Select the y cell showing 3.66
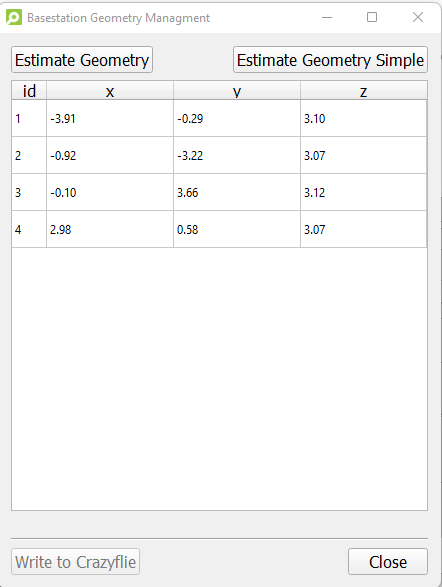The width and height of the screenshot is (442, 587). [x=237, y=192]
